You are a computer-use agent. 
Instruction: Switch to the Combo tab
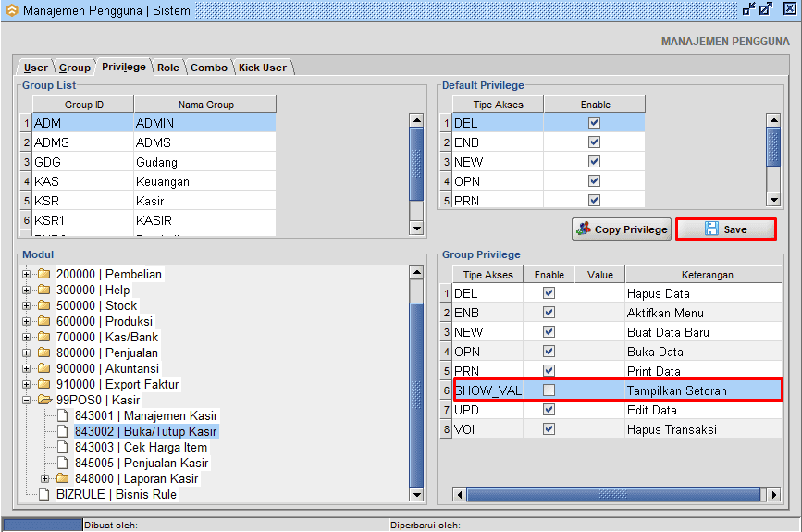[x=209, y=68]
